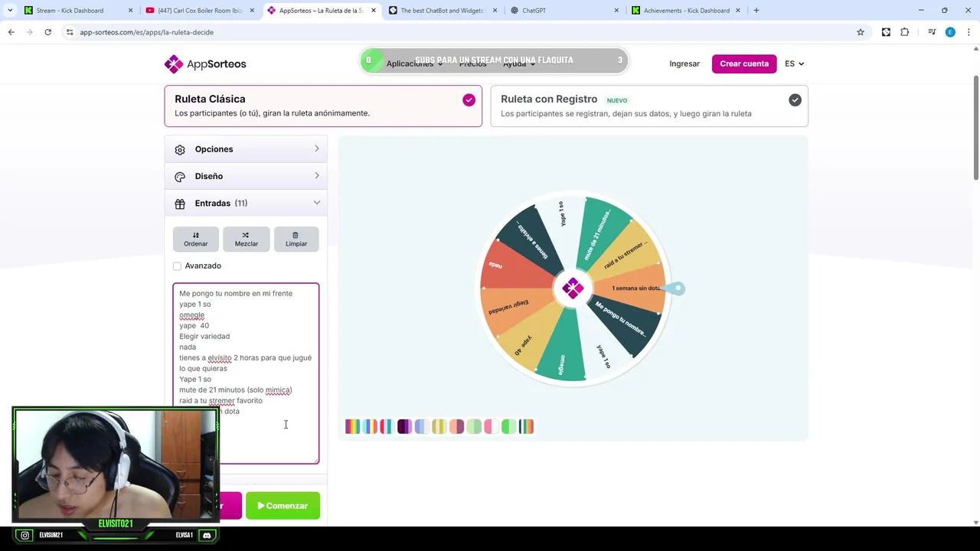The height and width of the screenshot is (551, 980).
Task: Select the Ruleta Clásica mode card
Action: click(323, 106)
